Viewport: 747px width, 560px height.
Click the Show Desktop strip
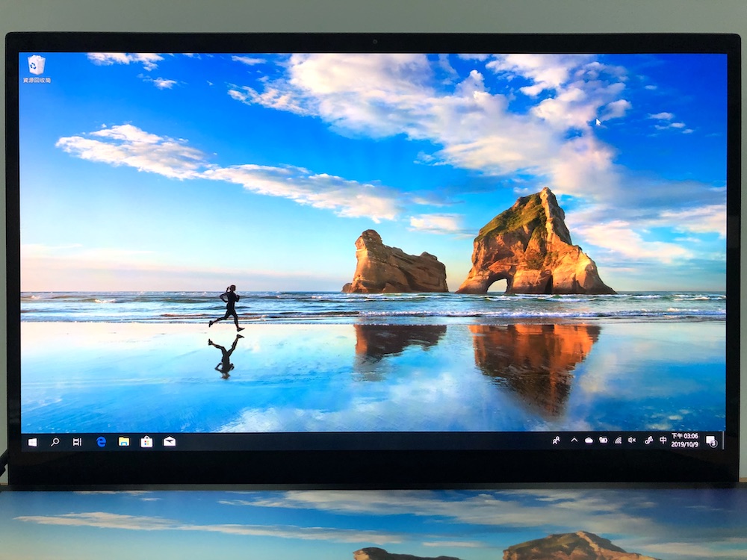click(x=723, y=441)
